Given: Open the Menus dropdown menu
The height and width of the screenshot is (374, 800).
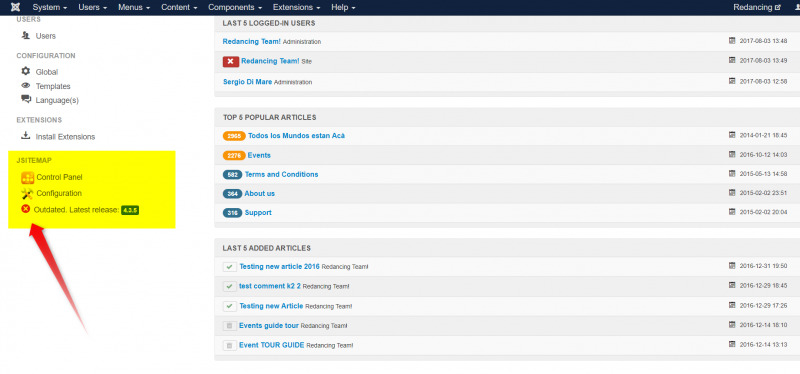Looking at the screenshot, I should 134,8.
